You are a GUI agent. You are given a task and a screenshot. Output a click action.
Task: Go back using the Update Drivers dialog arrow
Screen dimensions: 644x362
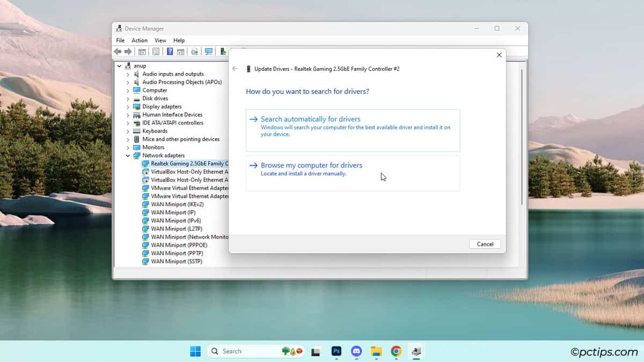tap(235, 69)
